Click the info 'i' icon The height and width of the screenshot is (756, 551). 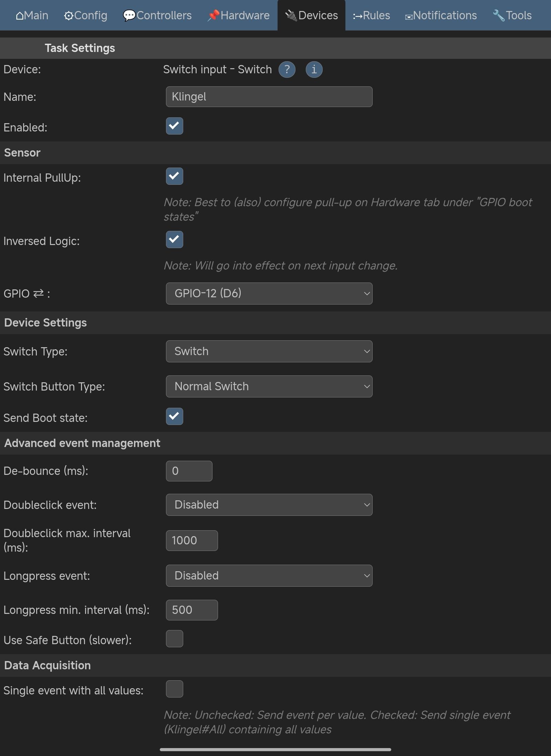point(314,70)
